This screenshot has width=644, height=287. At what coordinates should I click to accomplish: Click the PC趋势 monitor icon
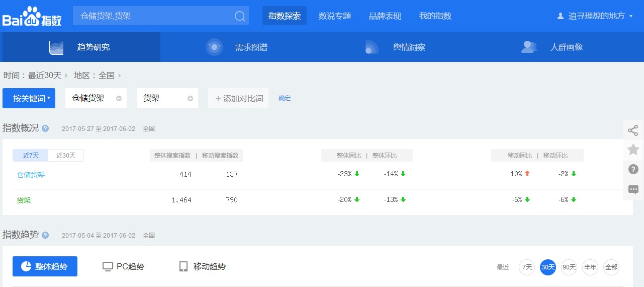coord(108,267)
